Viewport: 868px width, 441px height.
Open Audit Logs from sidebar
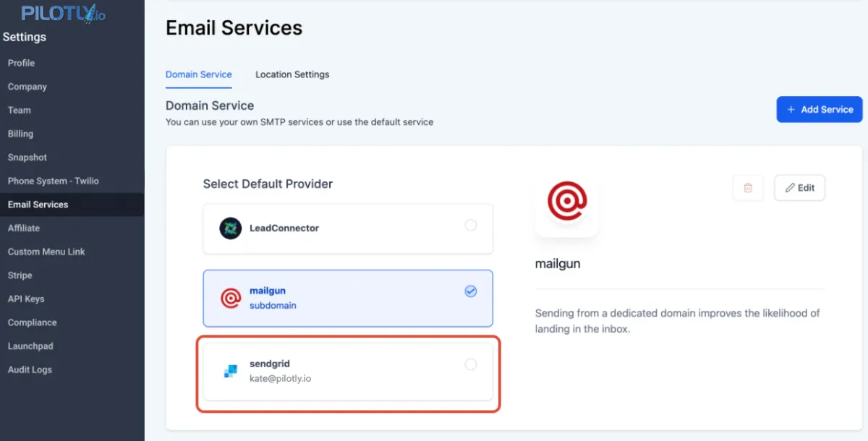tap(30, 369)
